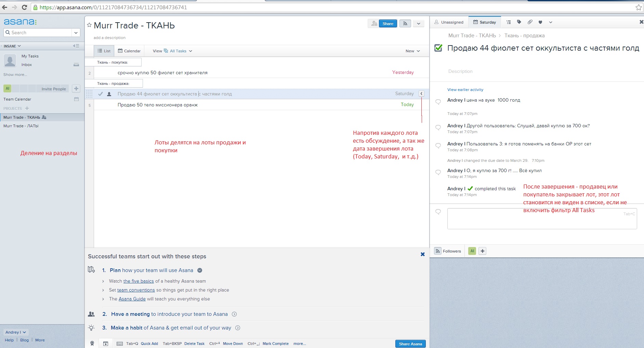Open My Tasks in the sidebar
Image resolution: width=644 pixels, height=348 pixels.
tap(30, 56)
